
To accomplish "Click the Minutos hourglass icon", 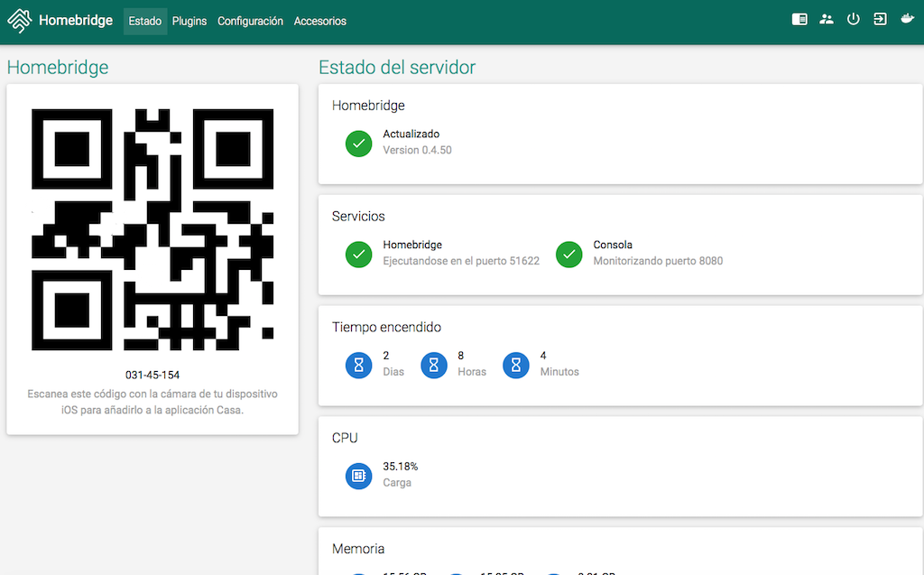I will click(516, 366).
